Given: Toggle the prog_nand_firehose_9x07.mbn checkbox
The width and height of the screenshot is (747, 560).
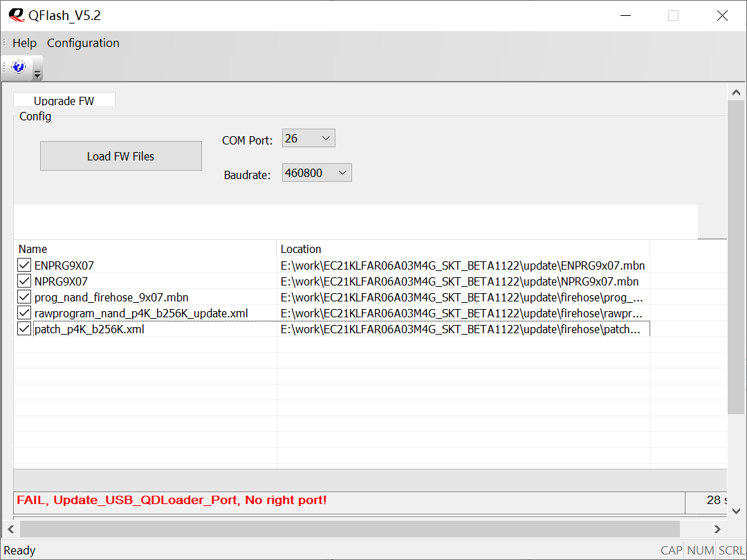Looking at the screenshot, I should click(x=24, y=297).
